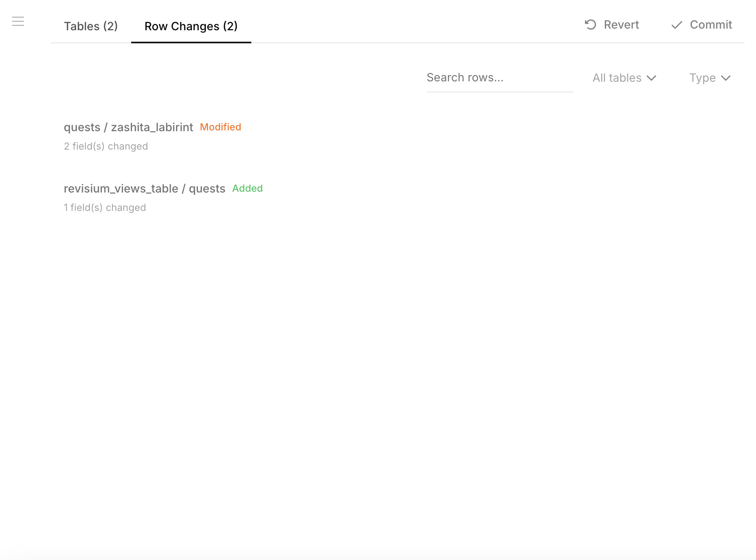
Task: Select the Row Changes (2) tab
Action: 190,26
